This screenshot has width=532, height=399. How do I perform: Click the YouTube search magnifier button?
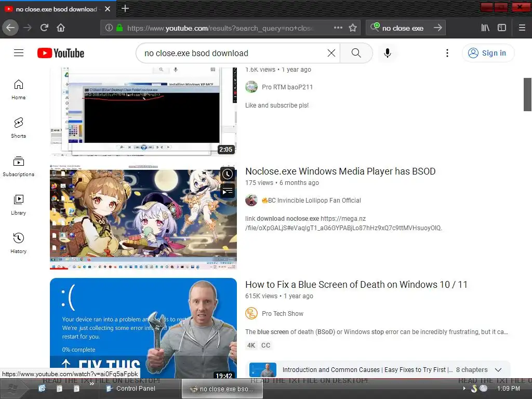(x=356, y=53)
